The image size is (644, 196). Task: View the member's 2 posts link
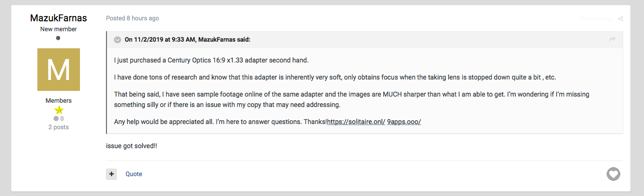pos(59,127)
